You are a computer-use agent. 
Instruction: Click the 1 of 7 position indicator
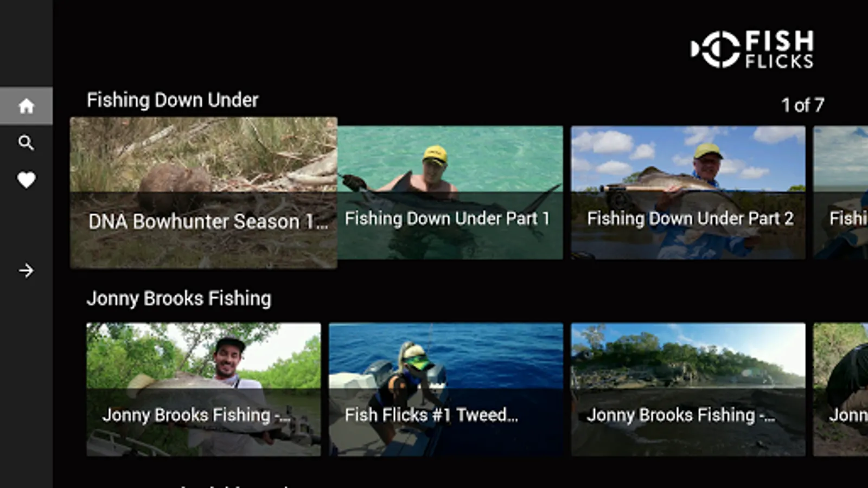(802, 105)
